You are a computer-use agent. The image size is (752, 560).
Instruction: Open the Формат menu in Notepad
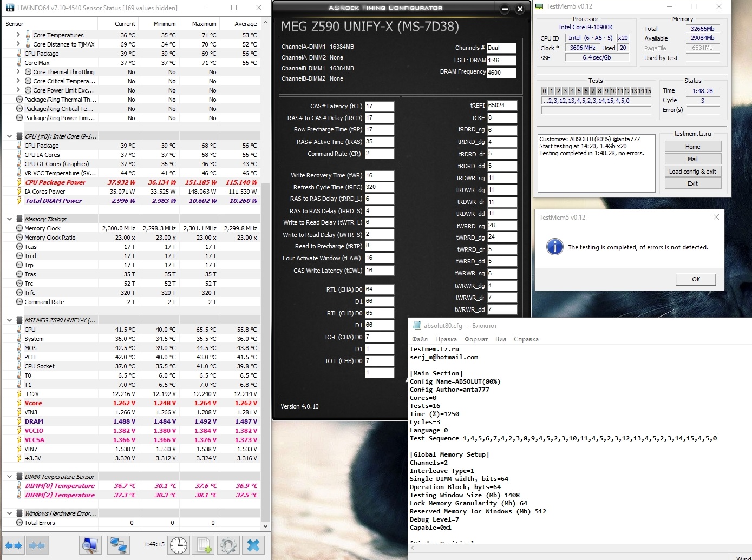[x=476, y=339]
